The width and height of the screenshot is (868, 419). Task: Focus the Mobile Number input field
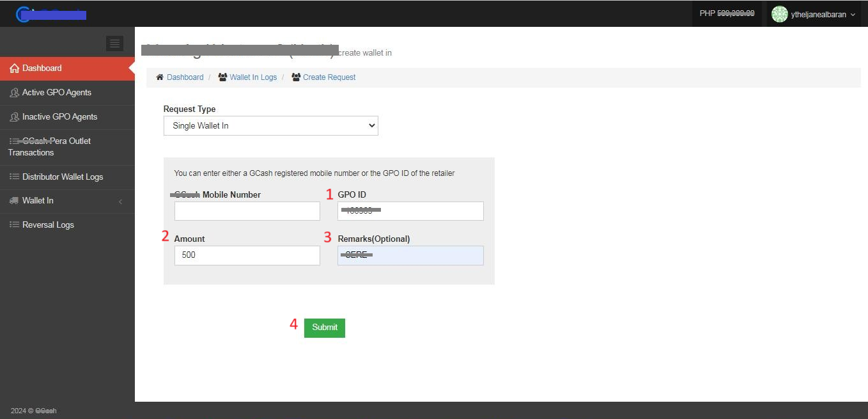coord(247,211)
